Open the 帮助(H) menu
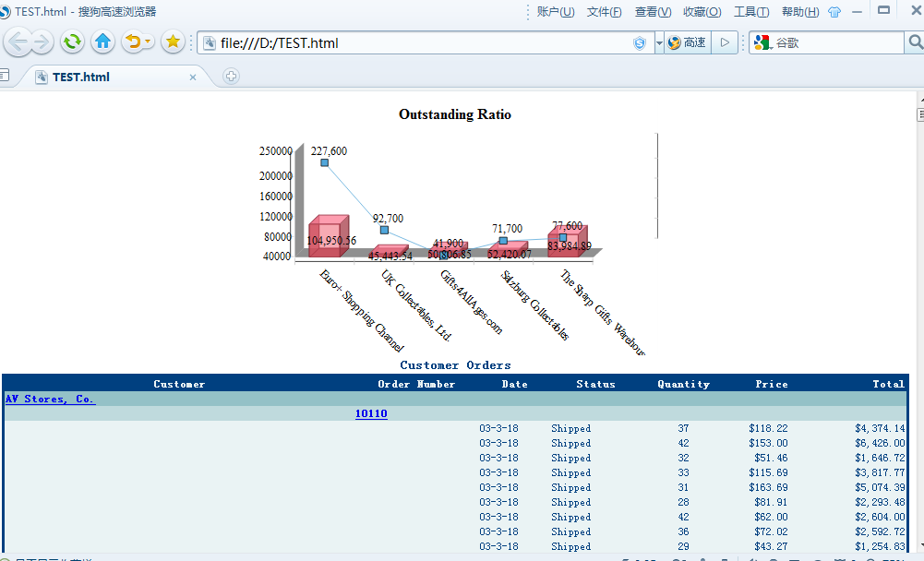 pyautogui.click(x=800, y=12)
